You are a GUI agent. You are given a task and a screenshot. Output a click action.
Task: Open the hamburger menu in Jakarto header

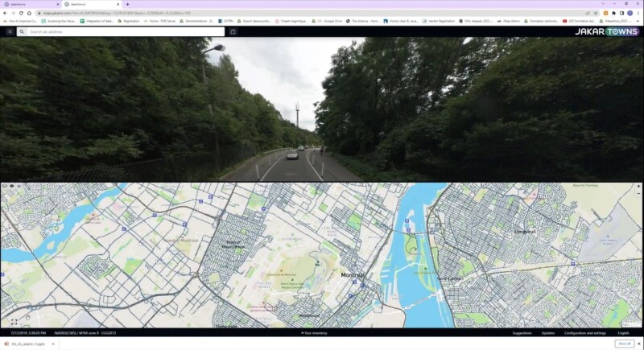click(10, 31)
